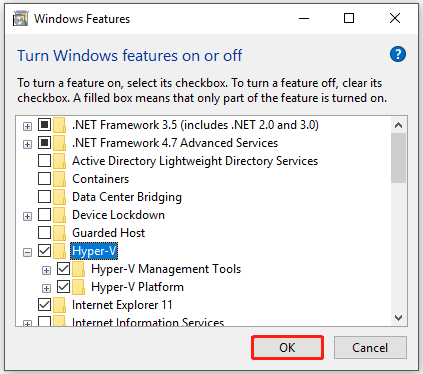Click the scrollbar up arrow
This screenshot has height=374, width=423.
(x=398, y=125)
